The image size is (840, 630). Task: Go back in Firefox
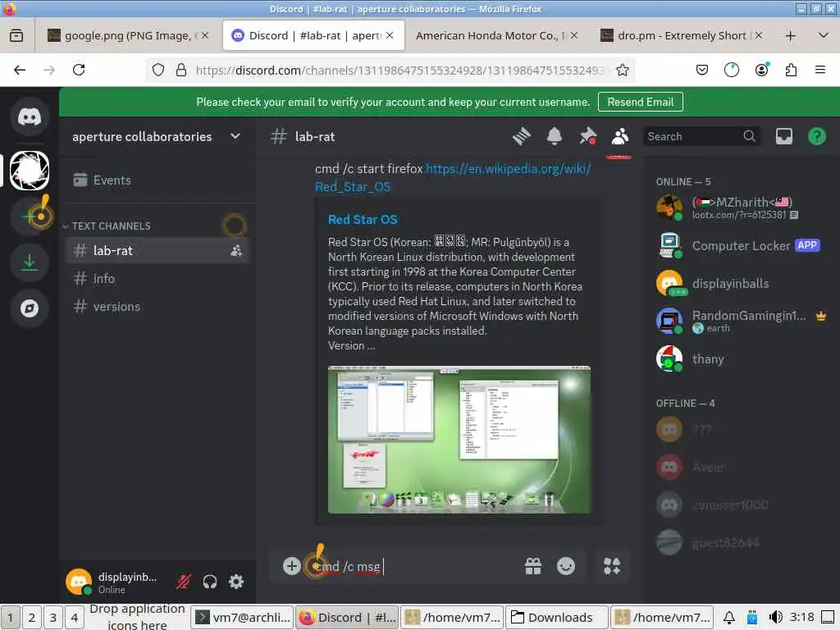[20, 71]
